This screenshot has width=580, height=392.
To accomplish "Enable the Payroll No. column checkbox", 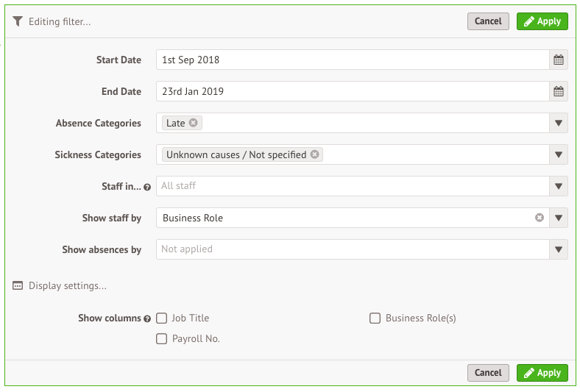I will [162, 339].
